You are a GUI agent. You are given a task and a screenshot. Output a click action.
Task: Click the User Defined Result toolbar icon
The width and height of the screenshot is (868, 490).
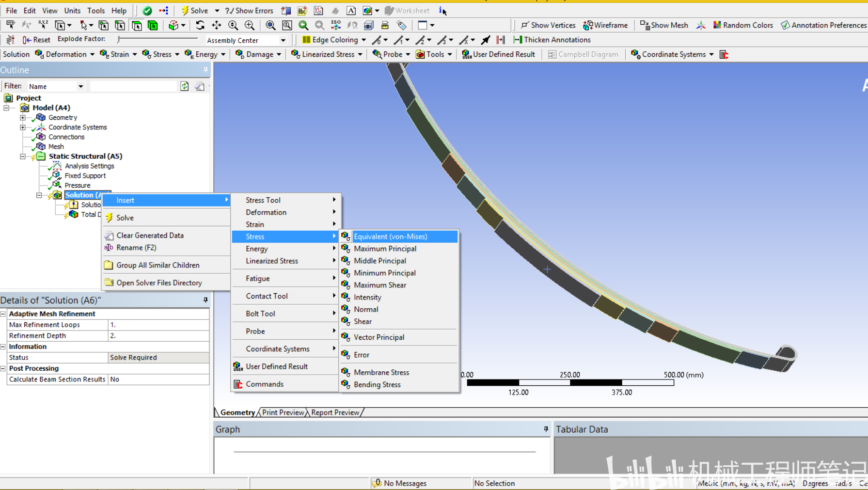pos(499,54)
